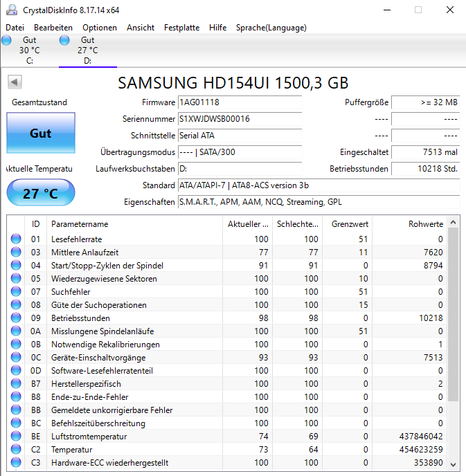Click the SAMSUNG HD154UI 1500,3 GB title

(233, 83)
